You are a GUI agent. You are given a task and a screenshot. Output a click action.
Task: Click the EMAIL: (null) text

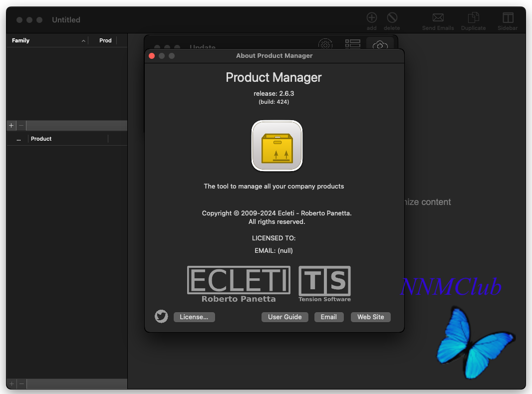273,250
